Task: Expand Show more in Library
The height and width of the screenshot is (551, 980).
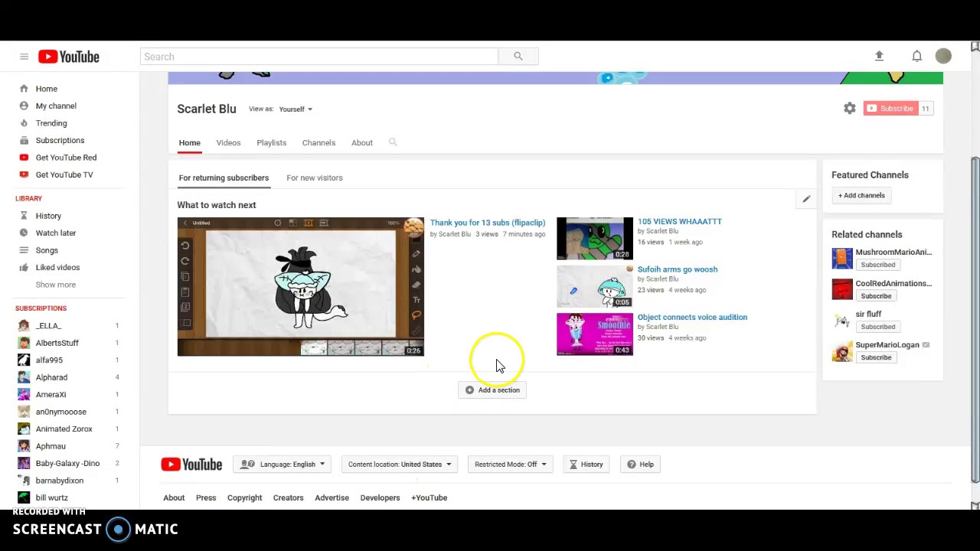Action: tap(55, 285)
